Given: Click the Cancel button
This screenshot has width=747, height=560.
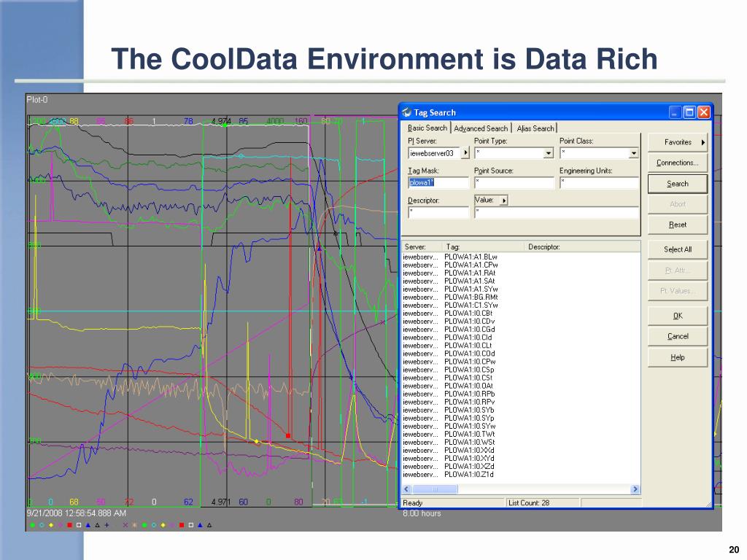Looking at the screenshot, I should click(678, 336).
